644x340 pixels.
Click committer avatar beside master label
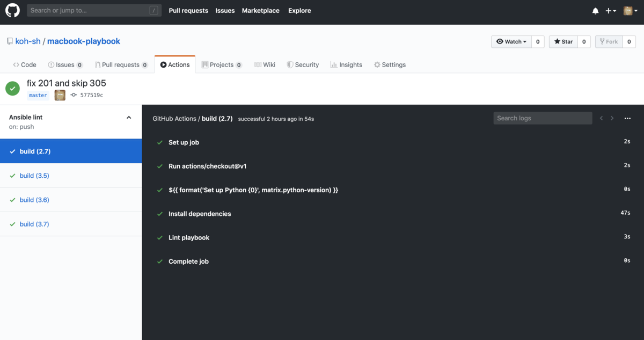(60, 95)
